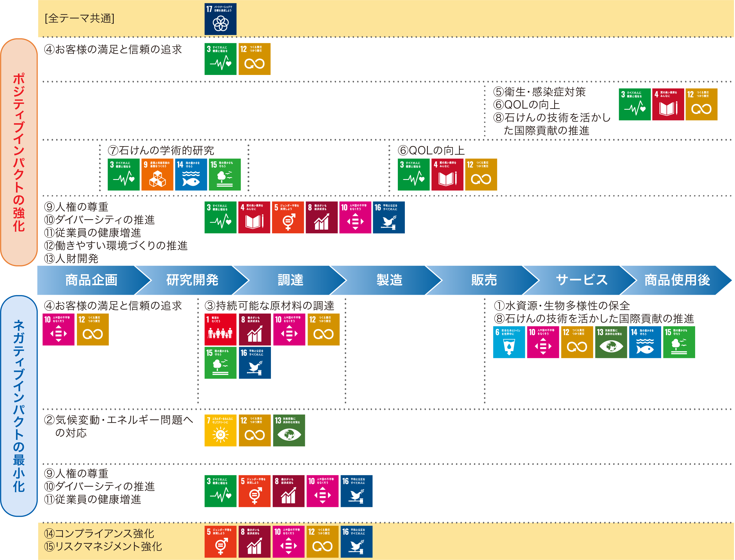The height and width of the screenshot is (560, 735).
Task: Click ⑧石けんの技術を活かした国際貢献の推進 lower text
Action: (x=594, y=319)
